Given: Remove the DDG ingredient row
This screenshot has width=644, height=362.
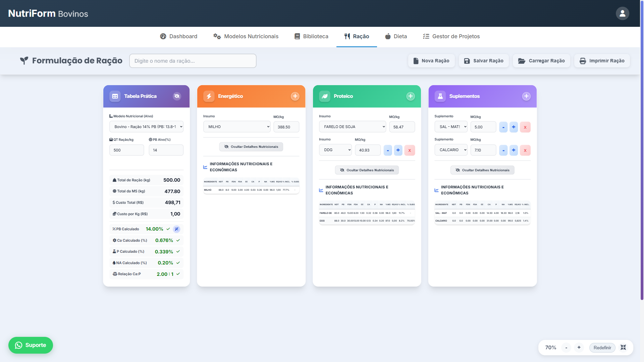Looking at the screenshot, I should pyautogui.click(x=410, y=150).
